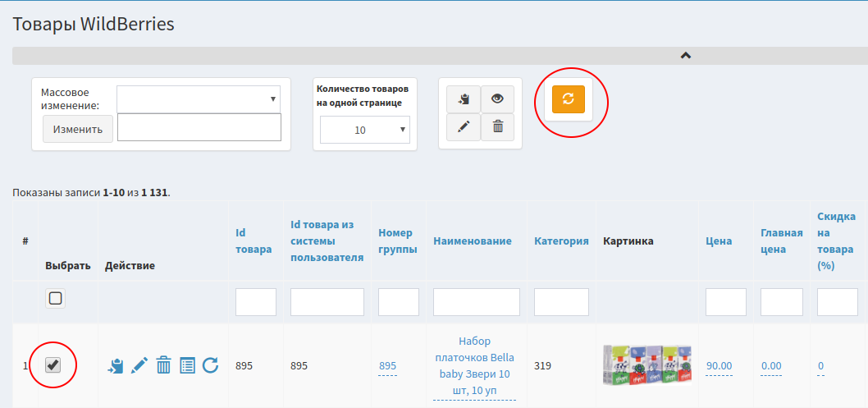Image resolution: width=868 pixels, height=408 pixels.
Task: Sort by Номер группы column
Action: point(397,241)
